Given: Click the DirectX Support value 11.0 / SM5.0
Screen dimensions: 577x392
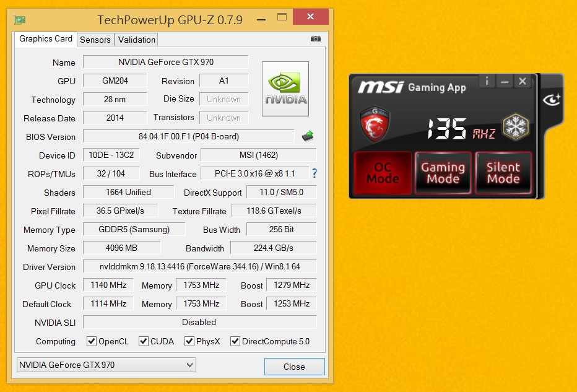Looking at the screenshot, I should click(282, 192).
